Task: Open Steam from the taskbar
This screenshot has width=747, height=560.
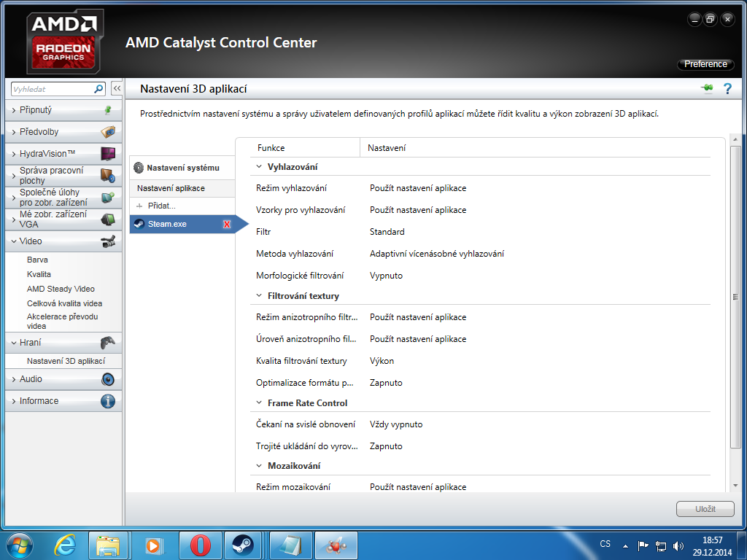Action: (243, 545)
